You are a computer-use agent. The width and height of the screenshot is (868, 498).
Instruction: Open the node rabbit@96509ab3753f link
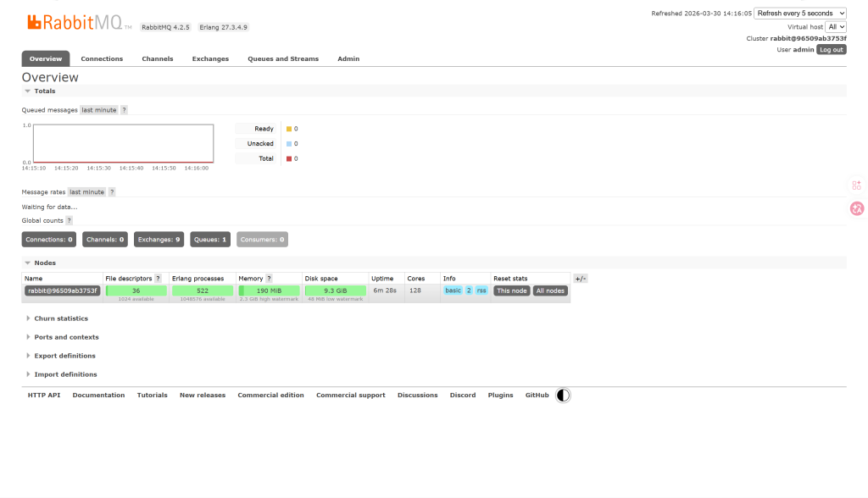62,290
